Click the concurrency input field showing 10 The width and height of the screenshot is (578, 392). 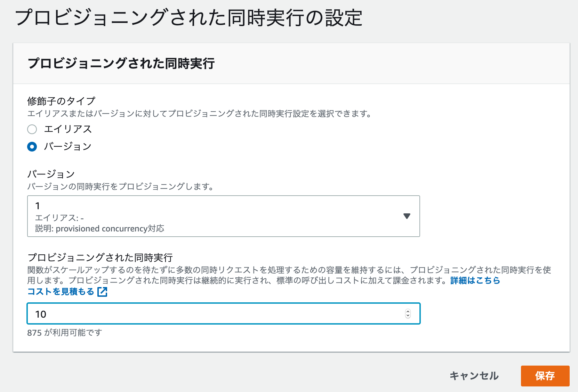coord(209,313)
